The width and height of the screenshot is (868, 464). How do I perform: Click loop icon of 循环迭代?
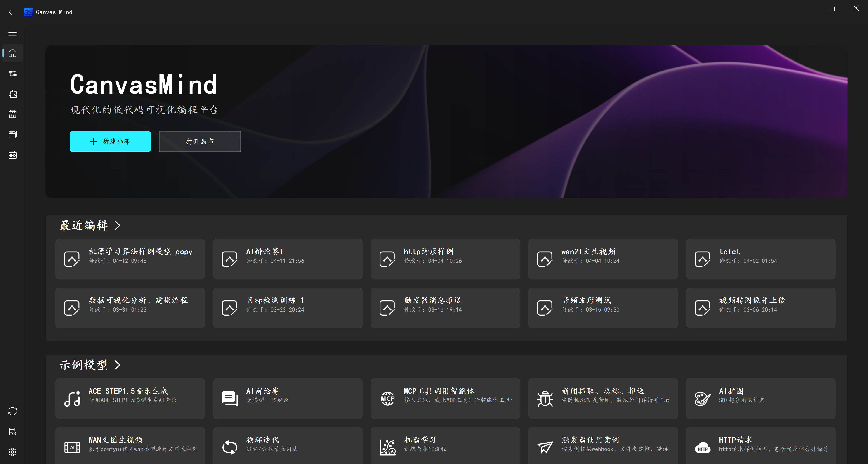tap(230, 447)
